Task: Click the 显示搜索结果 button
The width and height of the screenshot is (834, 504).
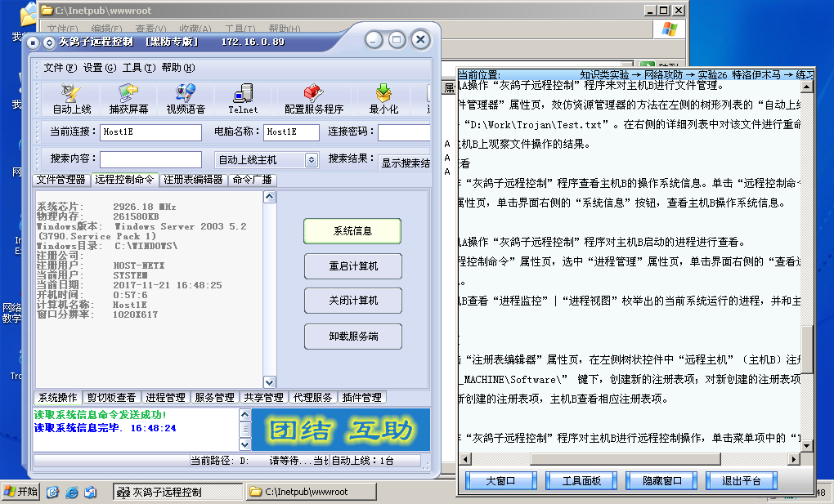Action: coord(404,163)
